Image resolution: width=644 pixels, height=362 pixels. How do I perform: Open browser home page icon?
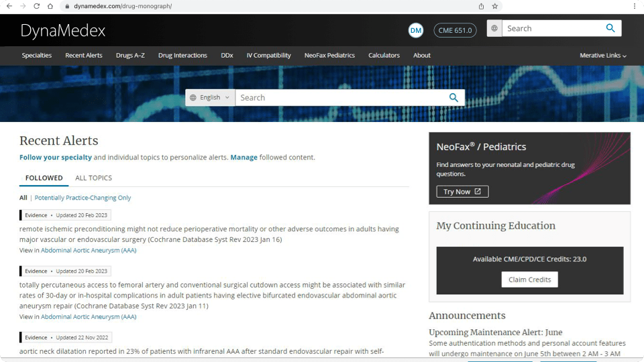(x=50, y=6)
